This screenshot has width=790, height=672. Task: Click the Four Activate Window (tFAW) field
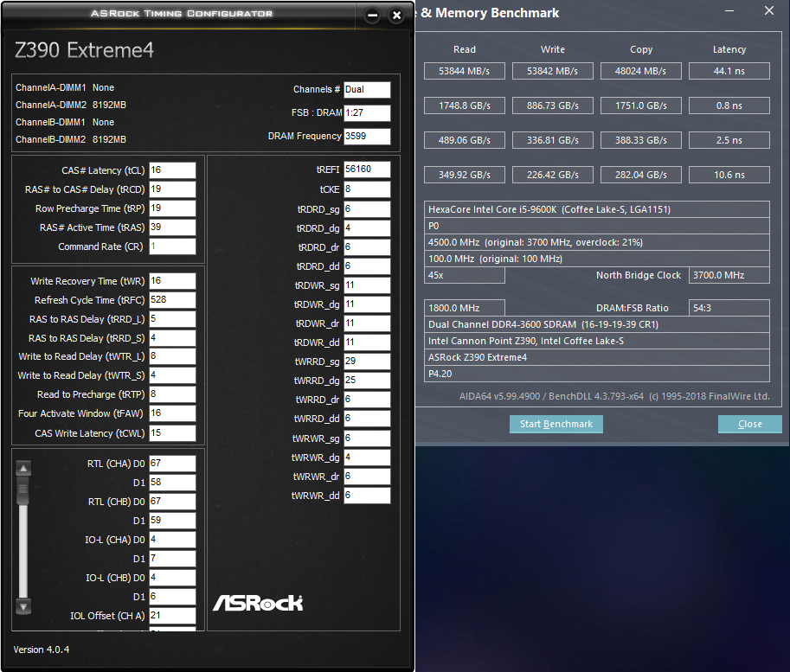pyautogui.click(x=172, y=413)
